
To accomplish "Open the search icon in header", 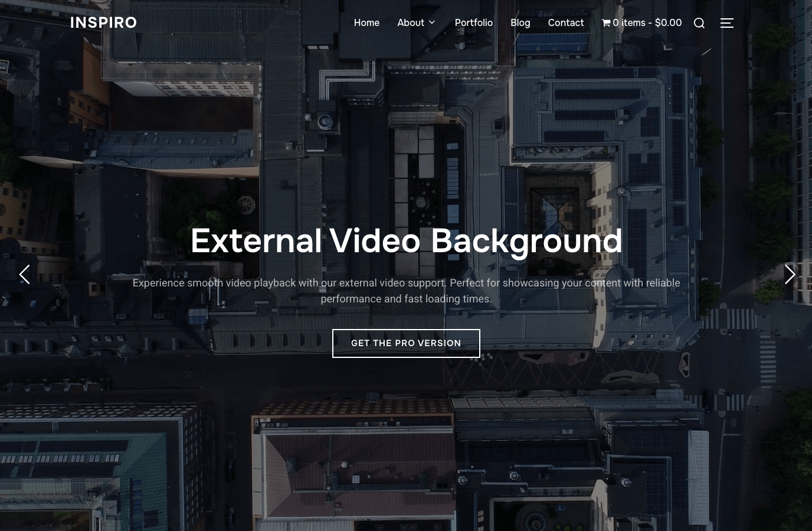I will 699,23.
